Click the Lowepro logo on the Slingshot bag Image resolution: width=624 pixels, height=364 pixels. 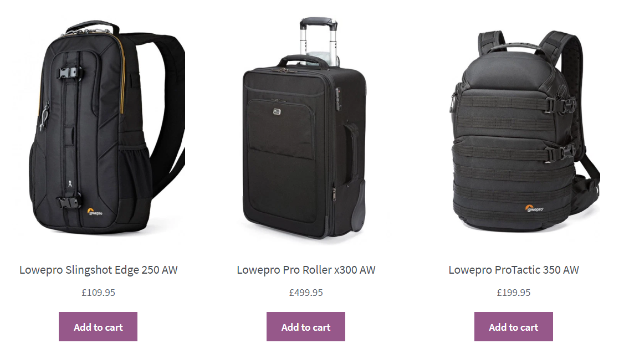coord(95,212)
